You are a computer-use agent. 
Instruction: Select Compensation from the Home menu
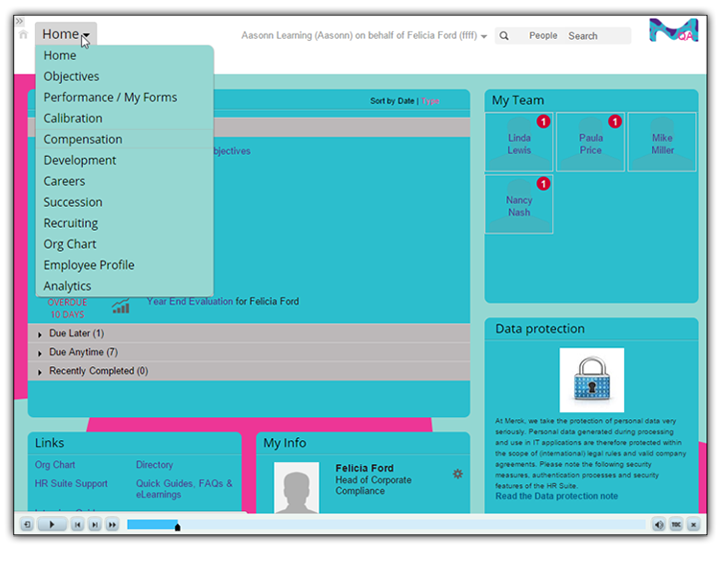pos(83,139)
